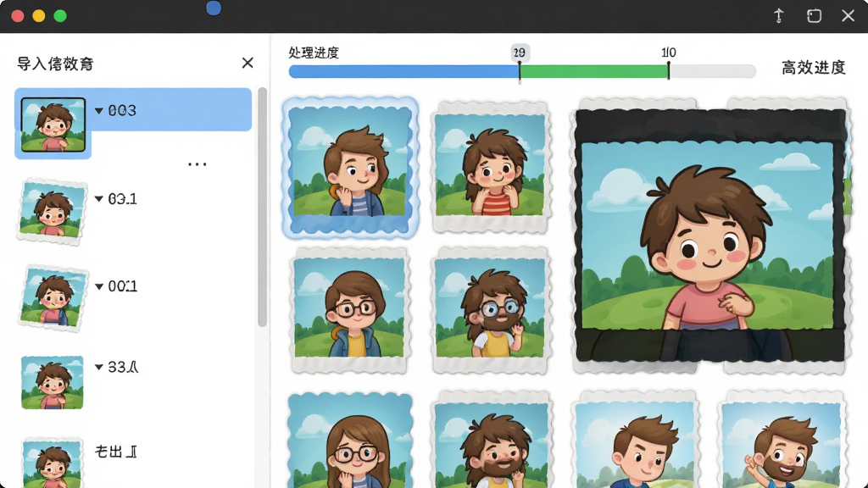
Task: Click the large preview of the pink-shirt boy
Action: point(710,236)
